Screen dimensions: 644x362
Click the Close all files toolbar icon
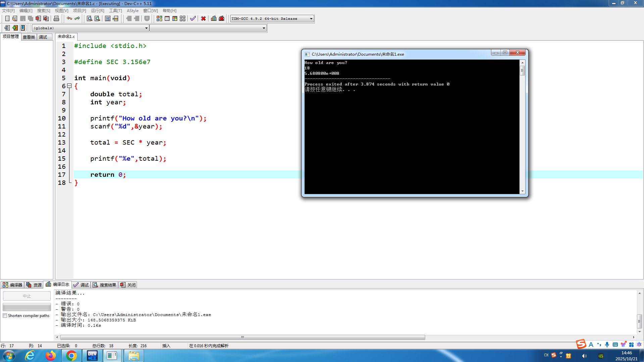pos(46,18)
